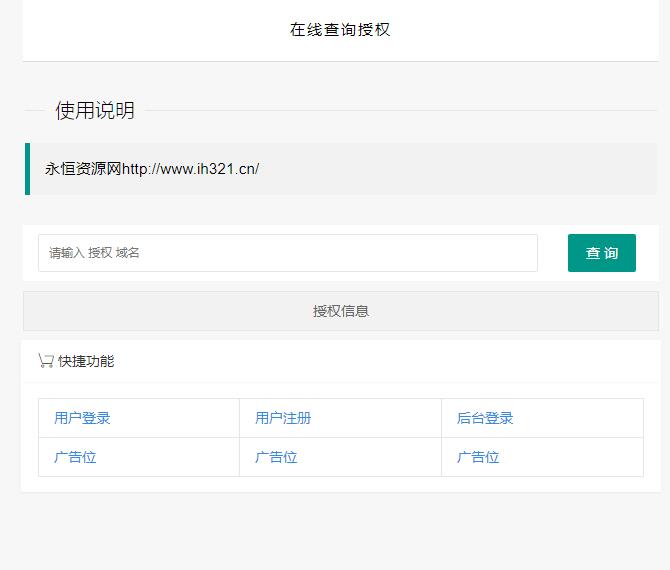Click the 永恒资源网 site name text
670x570 pixels.
tap(82, 169)
